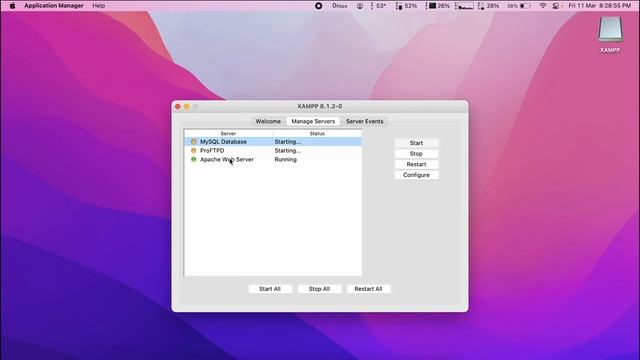The image size is (640, 360).
Task: Open the Help menu
Action: (x=99, y=6)
